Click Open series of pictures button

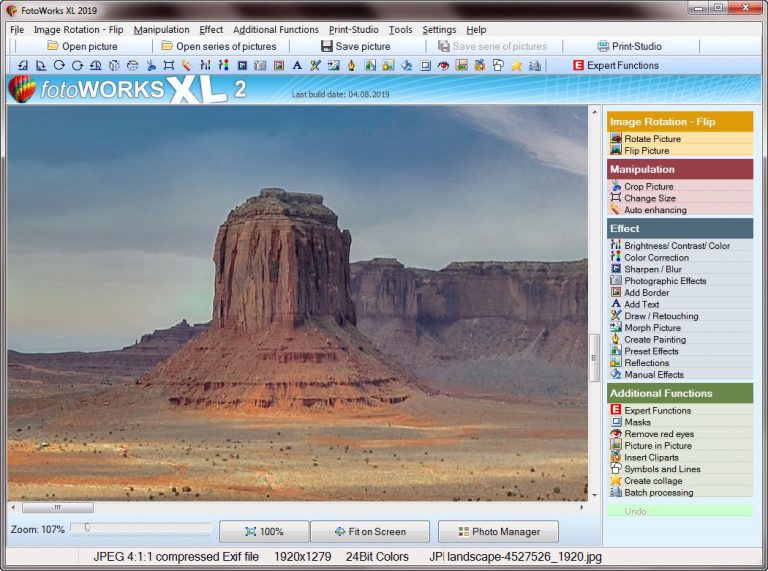tap(219, 47)
